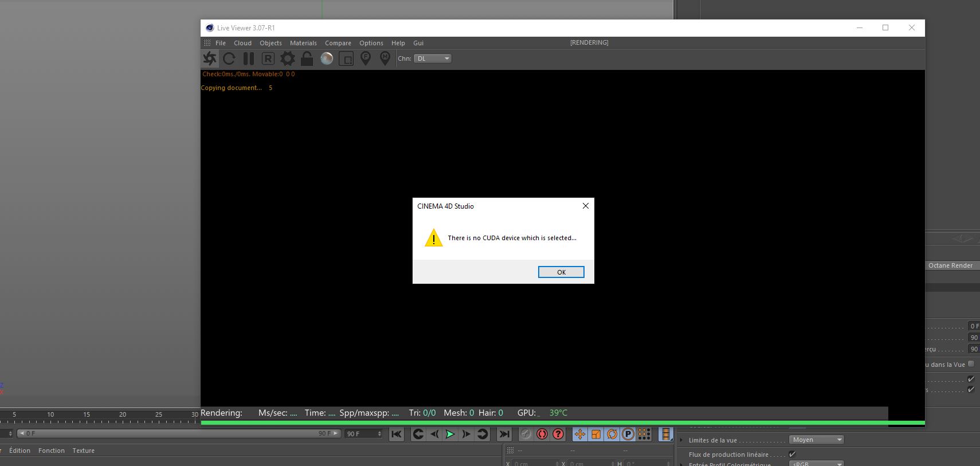Go to start of timeline
The height and width of the screenshot is (466, 980).
[x=397, y=434]
